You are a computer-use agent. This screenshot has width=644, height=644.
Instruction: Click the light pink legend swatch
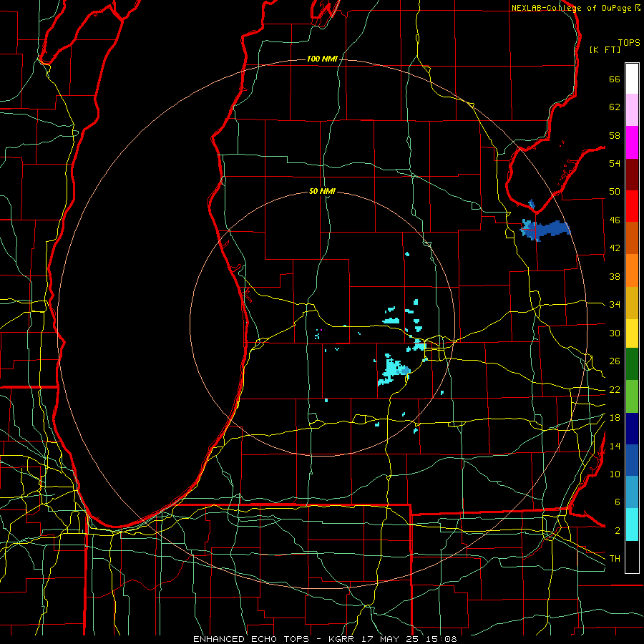pyautogui.click(x=632, y=109)
